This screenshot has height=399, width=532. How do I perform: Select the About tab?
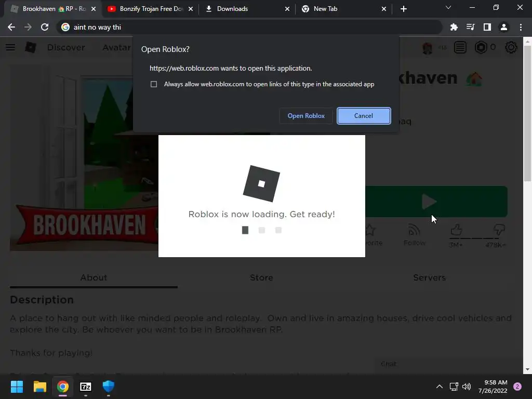coord(94,278)
